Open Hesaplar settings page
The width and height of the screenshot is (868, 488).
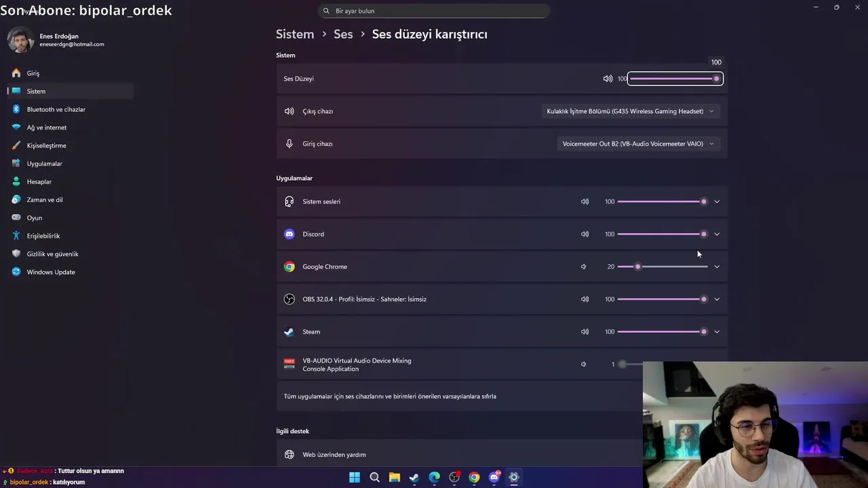(71, 182)
